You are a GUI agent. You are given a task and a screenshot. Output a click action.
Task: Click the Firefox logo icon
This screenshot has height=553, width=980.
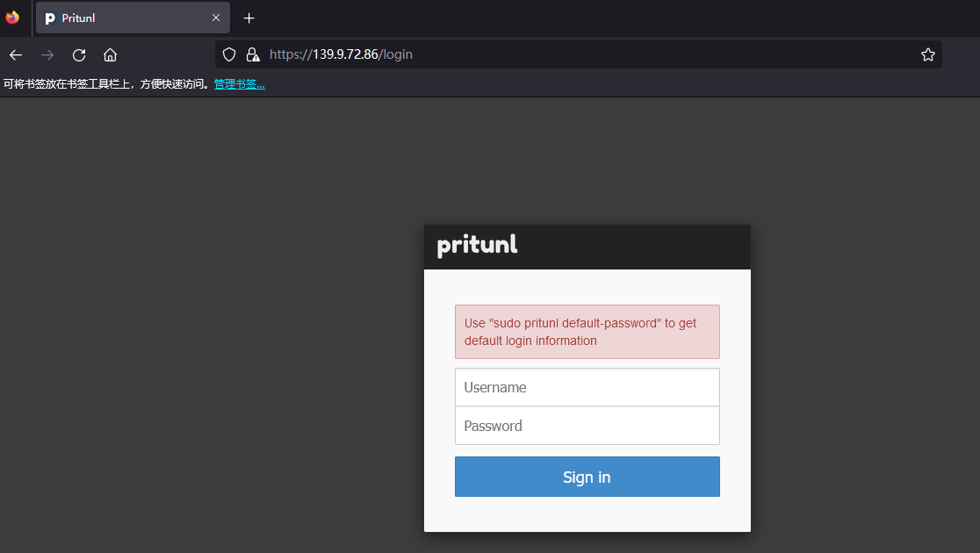click(x=12, y=18)
